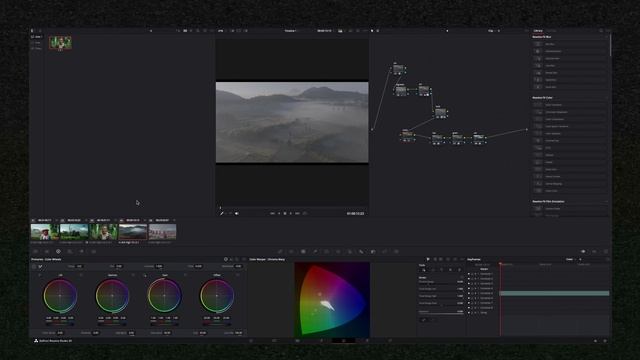Toggle loop playback in viewer
640x360 pixels.
click(x=304, y=213)
